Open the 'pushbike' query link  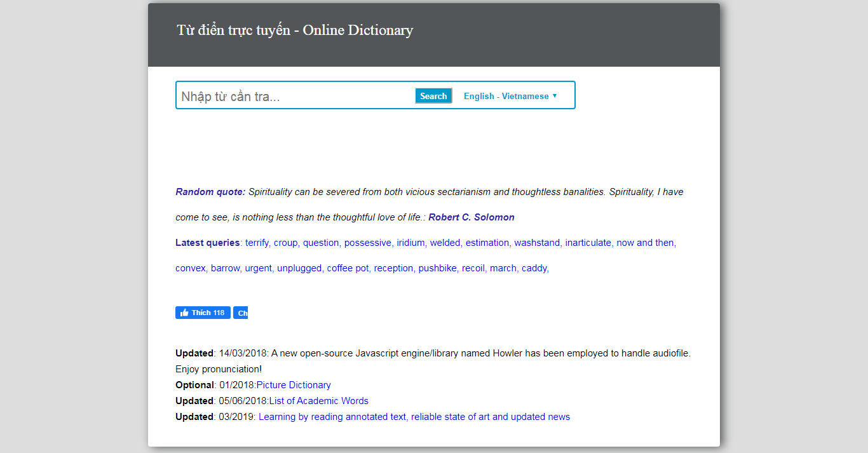[437, 268]
